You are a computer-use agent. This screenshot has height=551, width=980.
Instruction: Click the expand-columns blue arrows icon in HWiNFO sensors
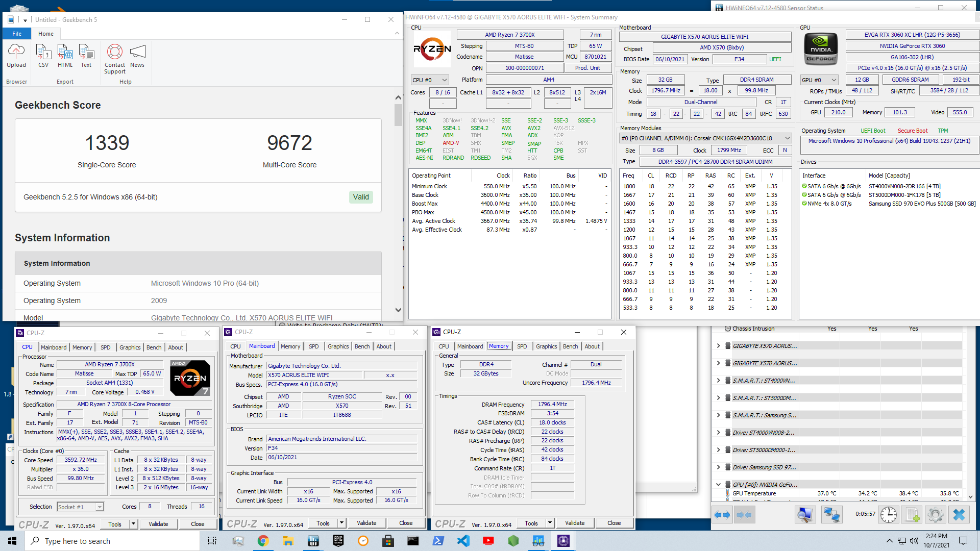[722, 515]
